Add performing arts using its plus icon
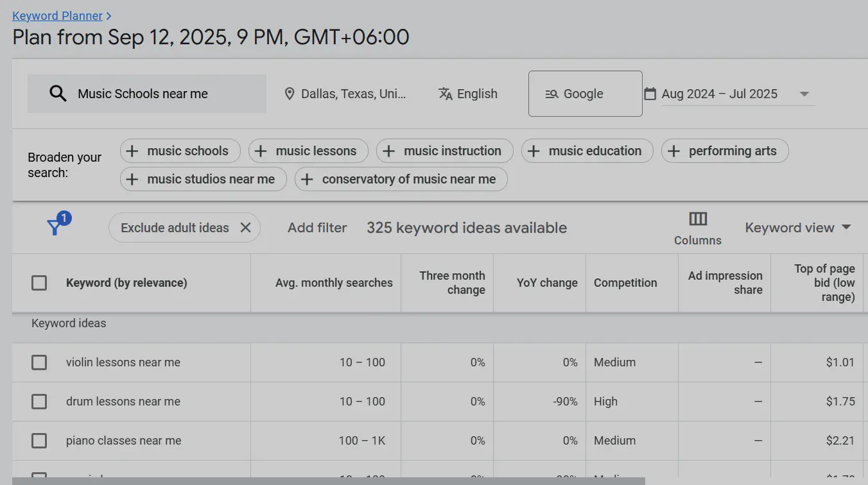 pyautogui.click(x=673, y=151)
